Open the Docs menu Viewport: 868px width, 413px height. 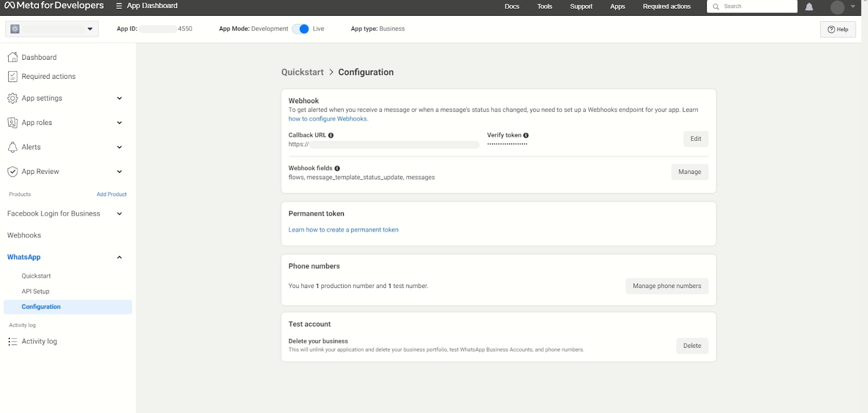[512, 7]
